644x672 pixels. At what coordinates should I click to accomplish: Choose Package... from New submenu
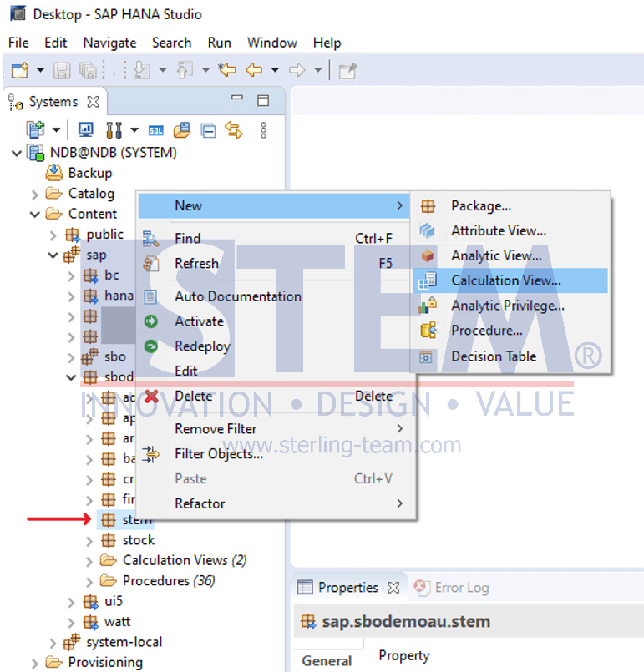click(x=510, y=206)
